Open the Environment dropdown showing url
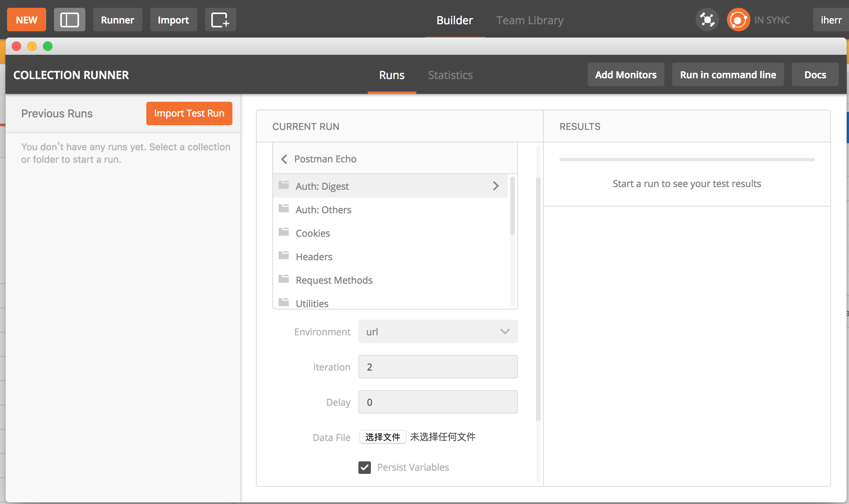 coord(438,332)
